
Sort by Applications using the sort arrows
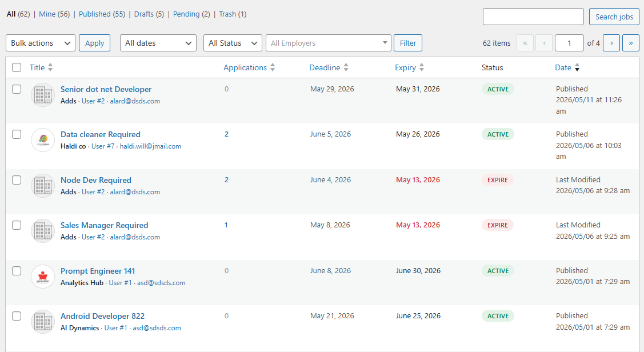point(273,67)
